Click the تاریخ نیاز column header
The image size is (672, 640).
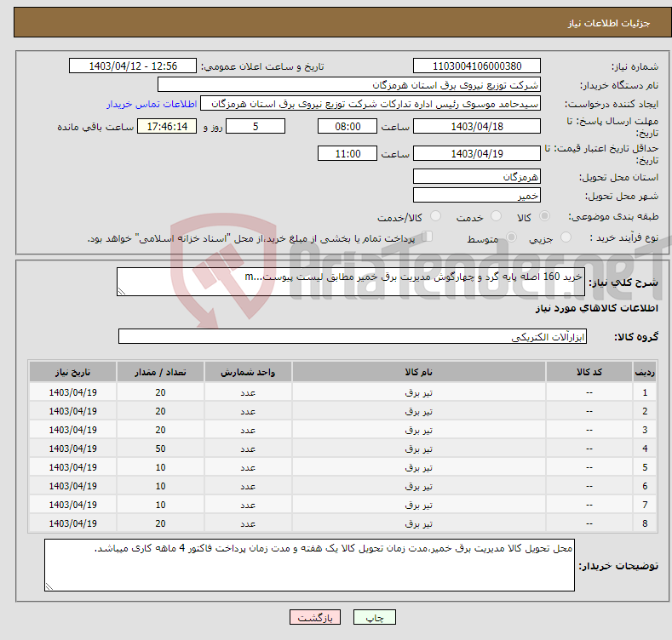(x=73, y=372)
